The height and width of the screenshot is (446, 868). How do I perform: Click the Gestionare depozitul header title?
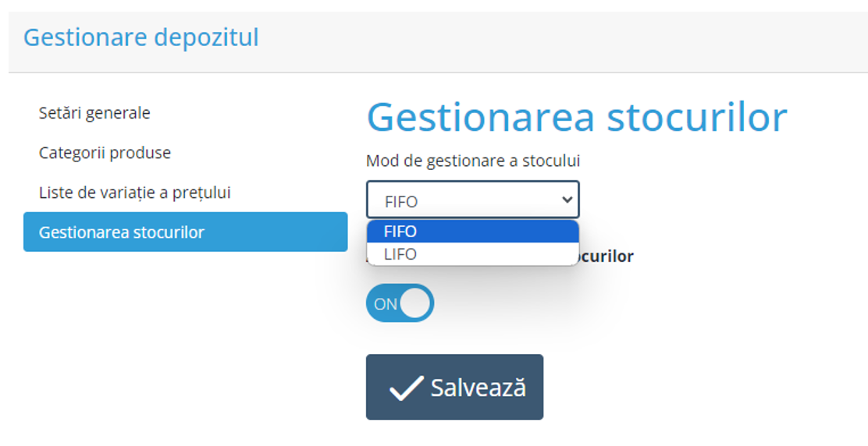pos(141,37)
